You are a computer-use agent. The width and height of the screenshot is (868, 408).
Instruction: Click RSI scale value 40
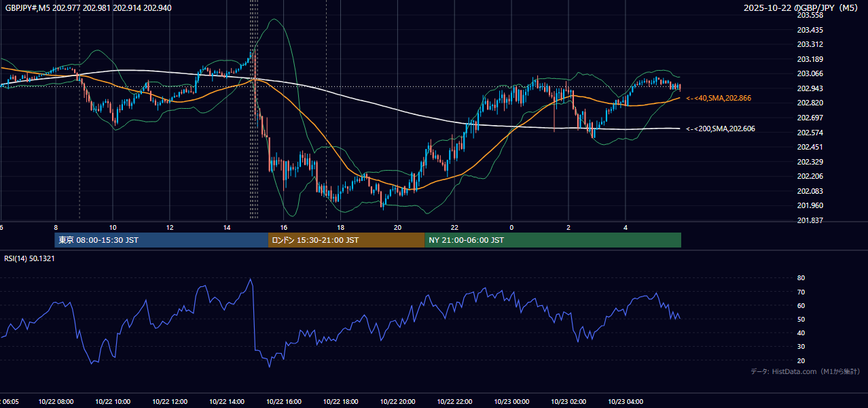801,333
